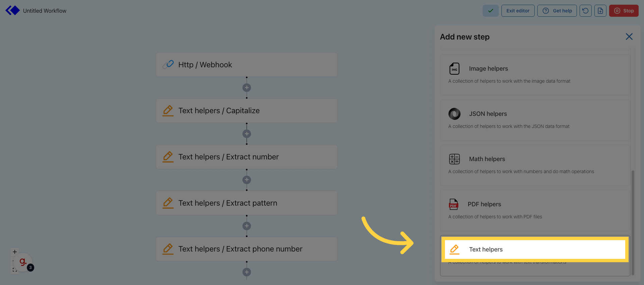The height and width of the screenshot is (285, 644).
Task: Open Get help
Action: pyautogui.click(x=557, y=10)
